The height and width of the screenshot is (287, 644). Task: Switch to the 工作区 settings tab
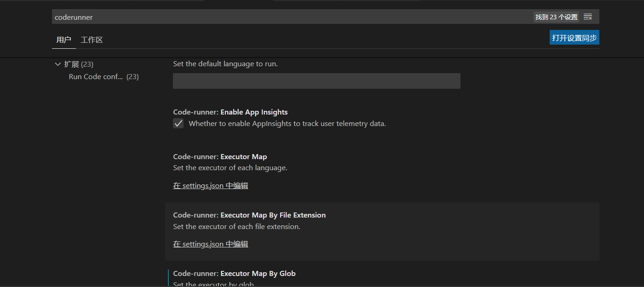click(92, 40)
